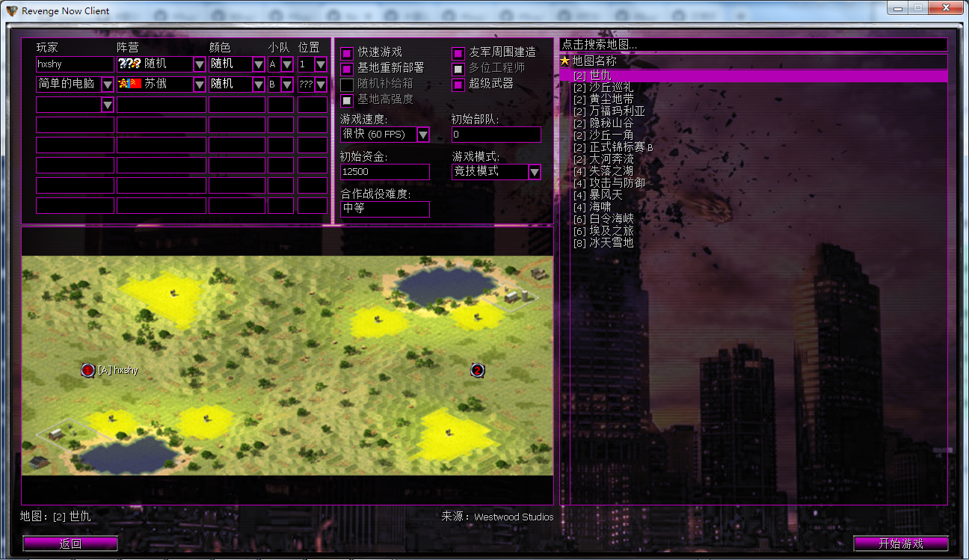The image size is (969, 560).
Task: Click hxshy's start position marker on the minimap
Action: (x=87, y=370)
